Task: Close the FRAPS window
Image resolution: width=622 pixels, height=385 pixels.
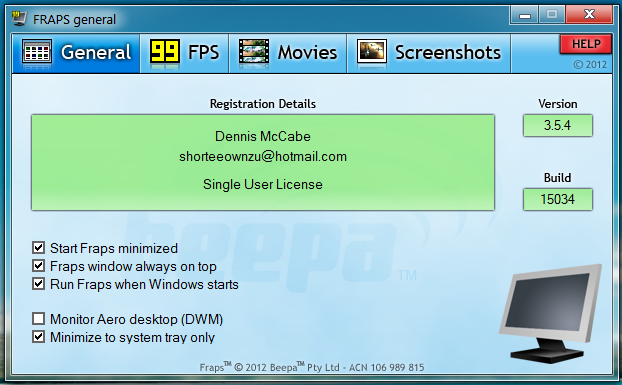Action: pyautogui.click(x=589, y=15)
